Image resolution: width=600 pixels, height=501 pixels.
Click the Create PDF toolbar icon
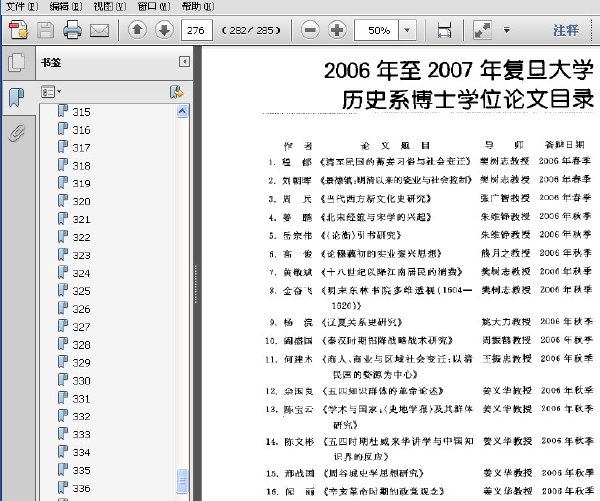click(18, 30)
